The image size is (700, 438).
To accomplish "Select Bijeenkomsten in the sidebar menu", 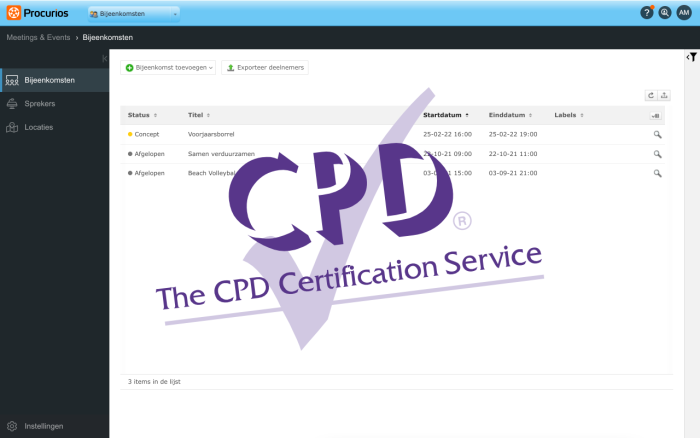I will [54, 80].
